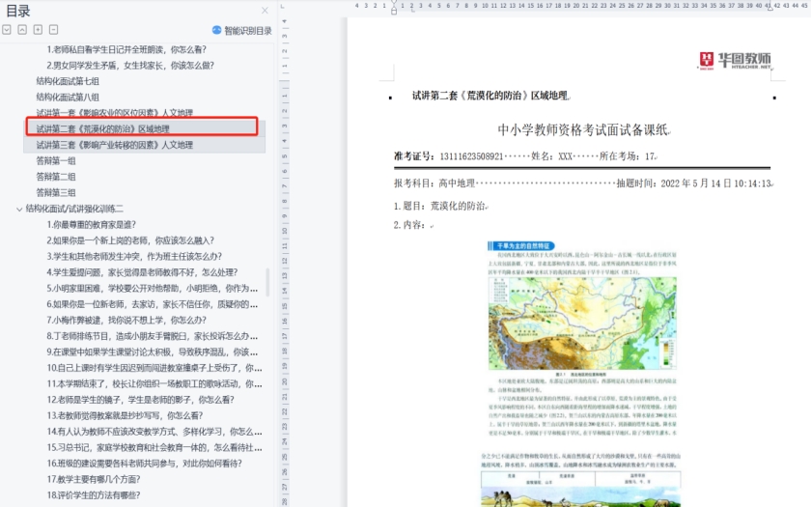
Task: Click the plus promote-level icon
Action: point(38,30)
